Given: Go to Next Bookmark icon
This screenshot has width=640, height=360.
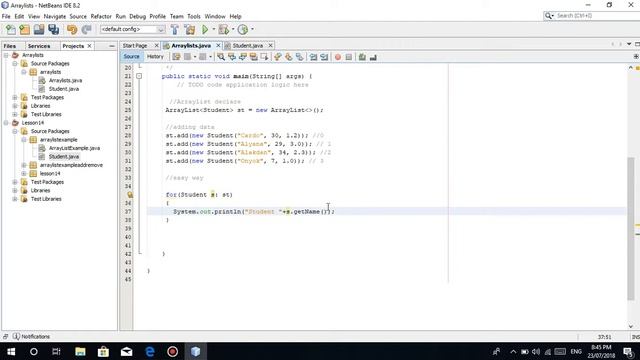Looking at the screenshot, I should 289,57.
